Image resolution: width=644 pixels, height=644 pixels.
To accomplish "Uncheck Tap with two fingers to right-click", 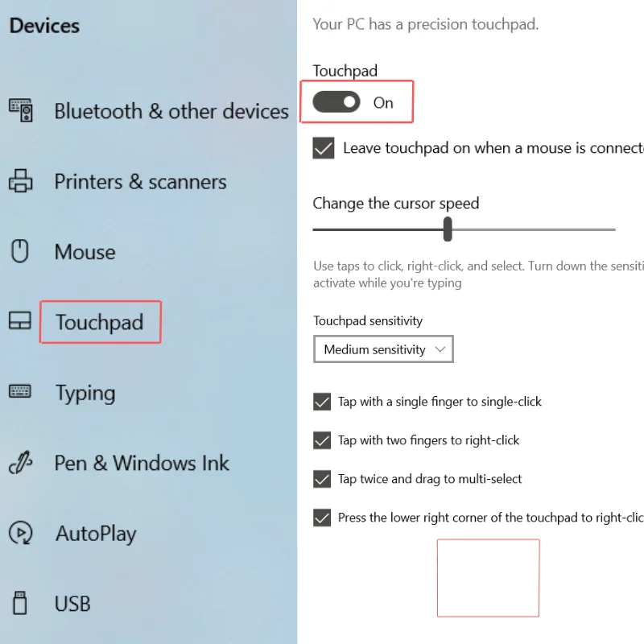I will (x=322, y=440).
